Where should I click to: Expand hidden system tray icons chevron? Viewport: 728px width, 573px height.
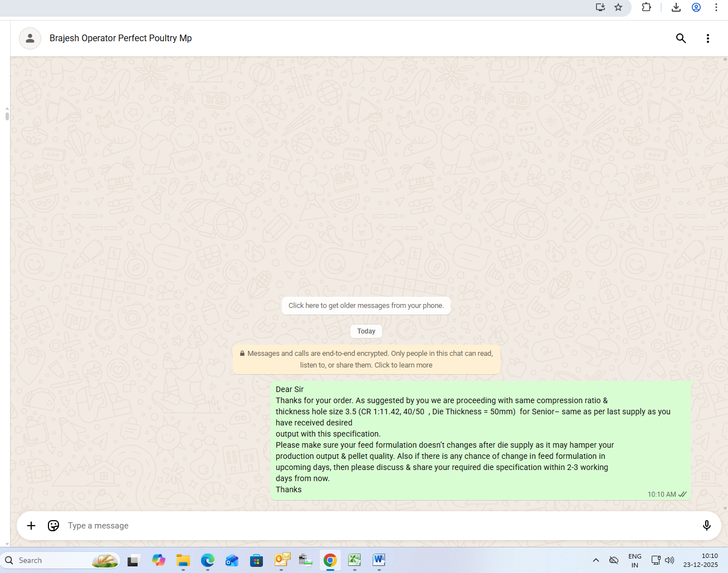tap(595, 560)
